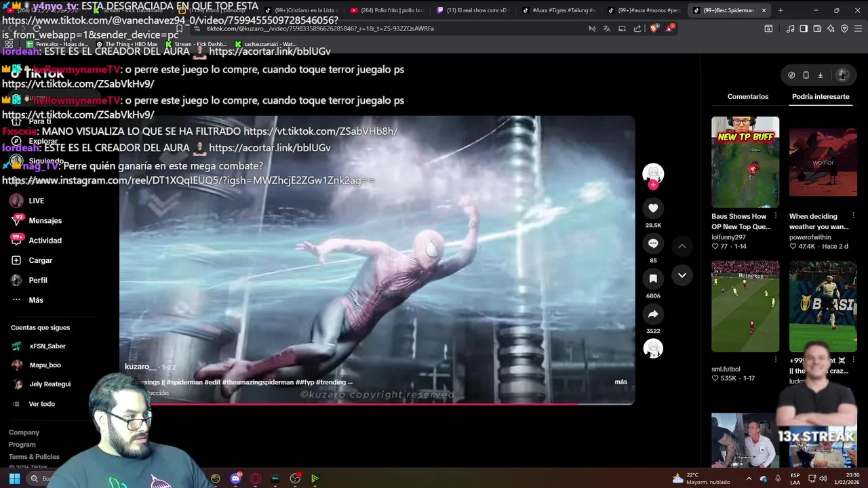Like the Spiderman video with the heart icon
The height and width of the screenshot is (488, 868).
tap(653, 208)
